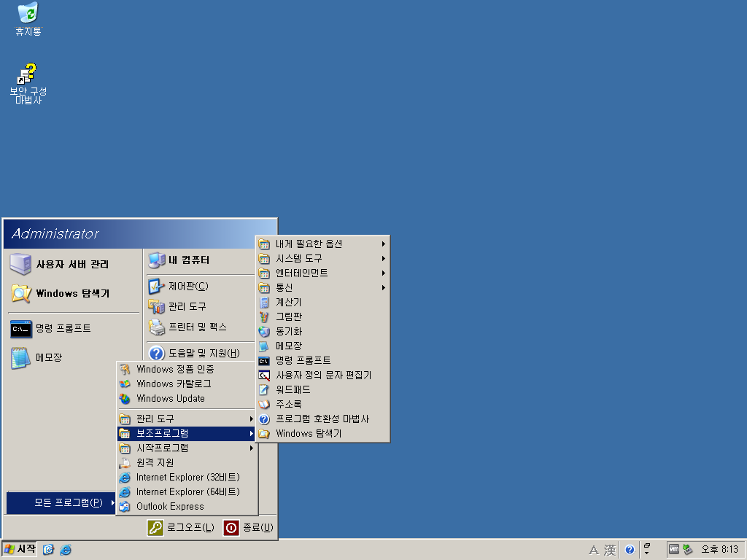Click the 로그오프 key icon
The image size is (747, 560).
click(156, 528)
